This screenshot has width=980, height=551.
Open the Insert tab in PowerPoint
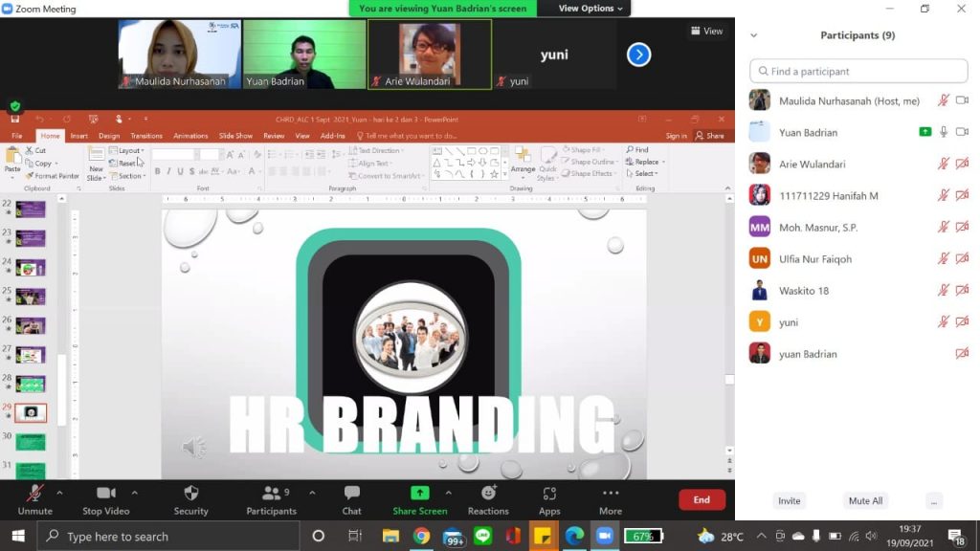(78, 136)
